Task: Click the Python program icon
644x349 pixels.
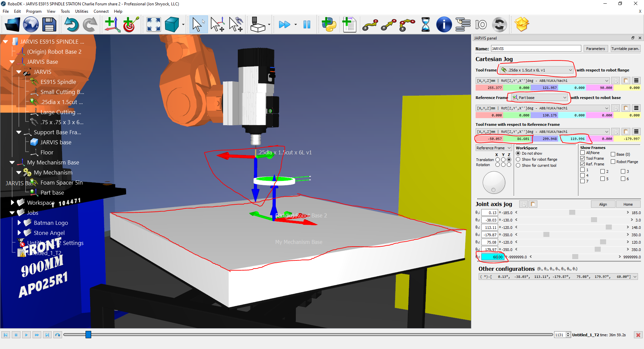Action: point(329,25)
